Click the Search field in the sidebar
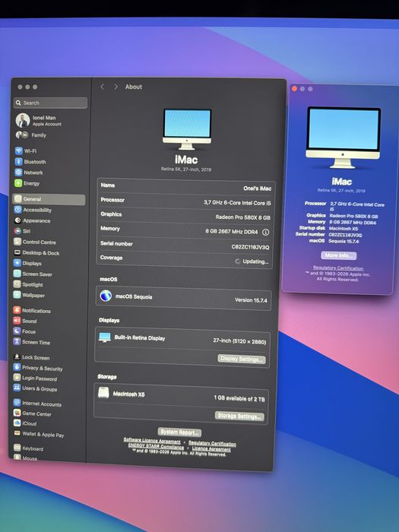This screenshot has height=532, width=399. point(51,103)
